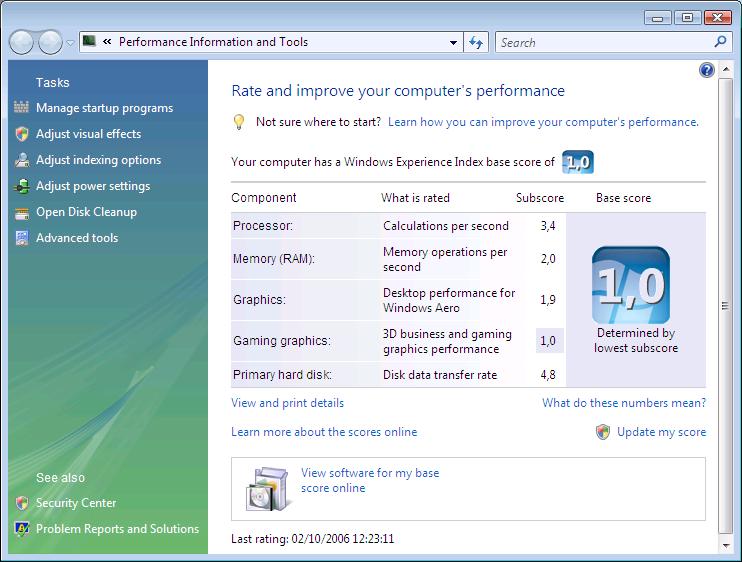Click Disk data transfer rate text
The height and width of the screenshot is (562, 742).
pos(440,375)
